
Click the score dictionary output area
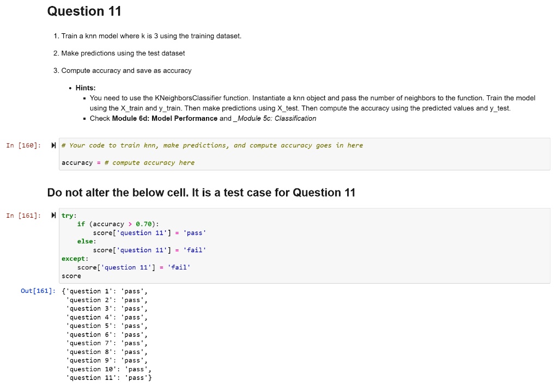[x=109, y=334]
